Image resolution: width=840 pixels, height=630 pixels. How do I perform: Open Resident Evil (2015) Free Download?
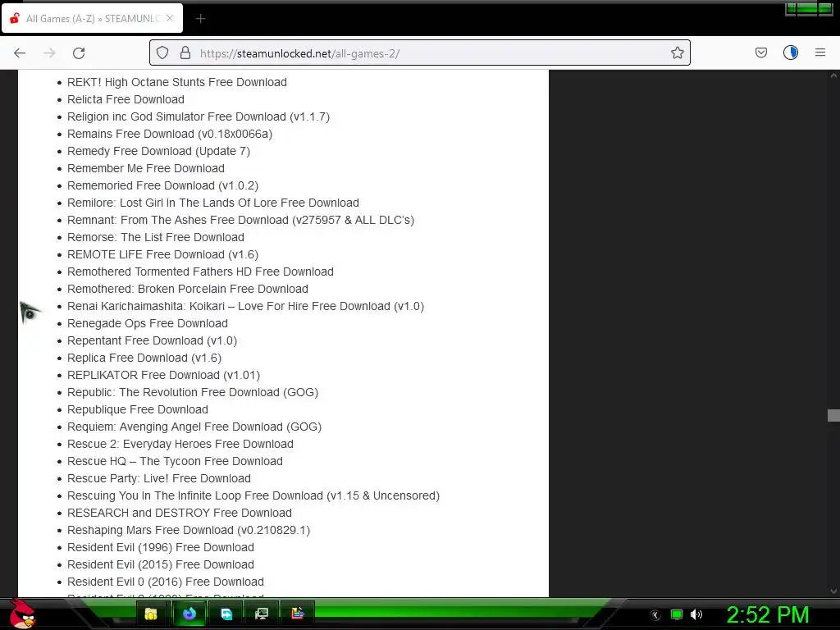pos(160,564)
